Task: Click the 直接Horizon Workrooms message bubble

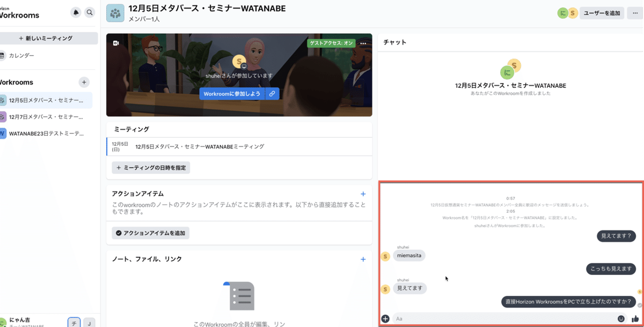Action: tap(568, 302)
